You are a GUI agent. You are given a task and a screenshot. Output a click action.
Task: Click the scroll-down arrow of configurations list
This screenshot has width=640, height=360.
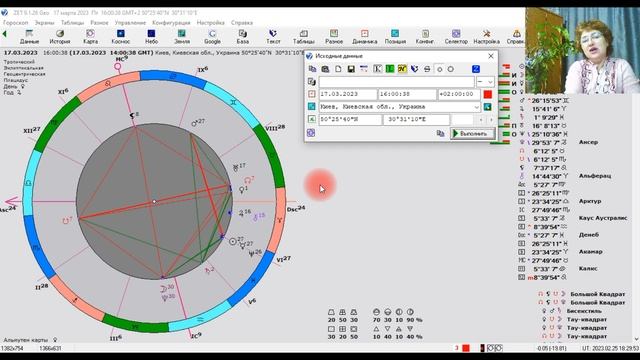click(636, 339)
